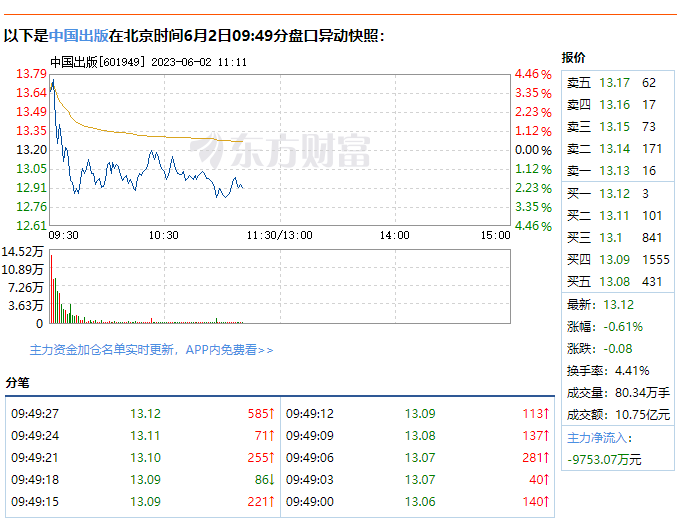Select the 买三 13.1 quote row
694x520 pixels.
617,238
